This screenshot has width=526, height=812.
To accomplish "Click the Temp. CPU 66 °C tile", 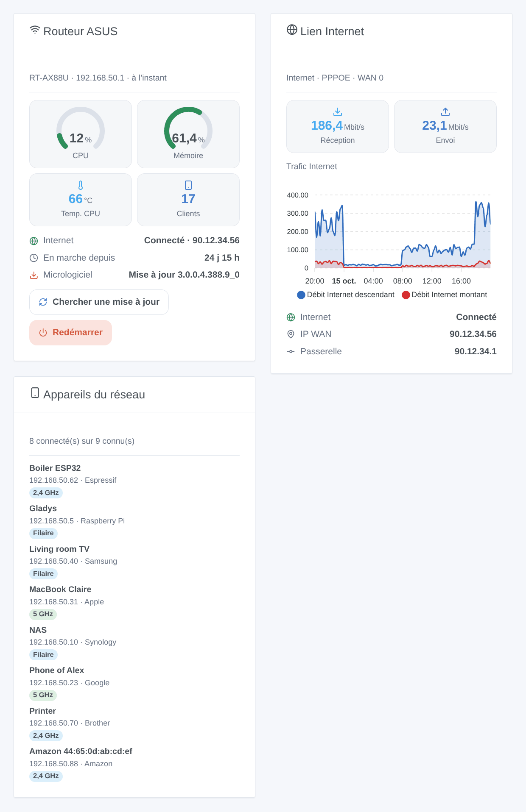I will [x=81, y=200].
